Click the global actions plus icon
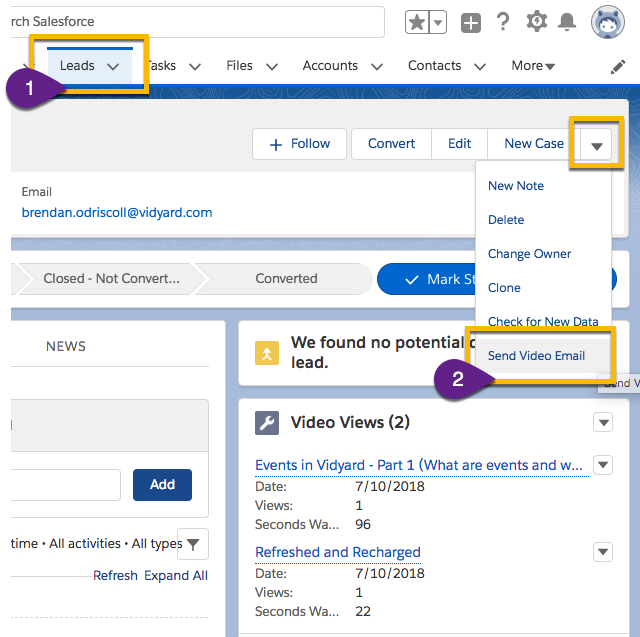Screen dimensions: 640x637 tap(471, 22)
